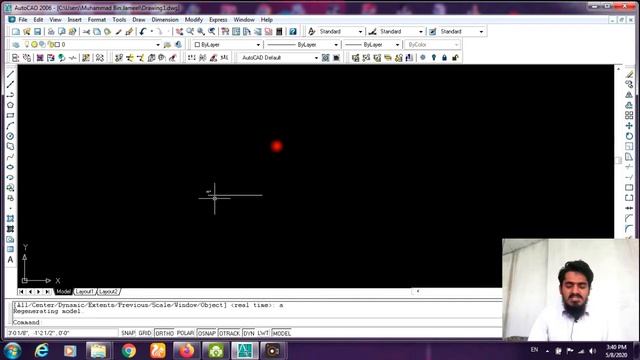Select the Spline draw tool
The image size is (640, 360).
click(x=10, y=157)
